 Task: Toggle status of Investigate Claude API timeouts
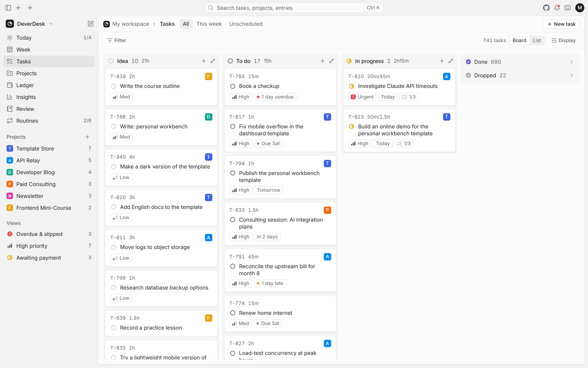pyautogui.click(x=352, y=86)
